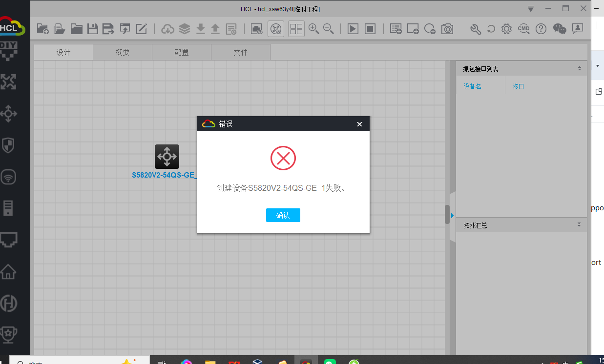Close the 错误 dialog with the X
Screen dimensions: 604x364
(x=359, y=124)
